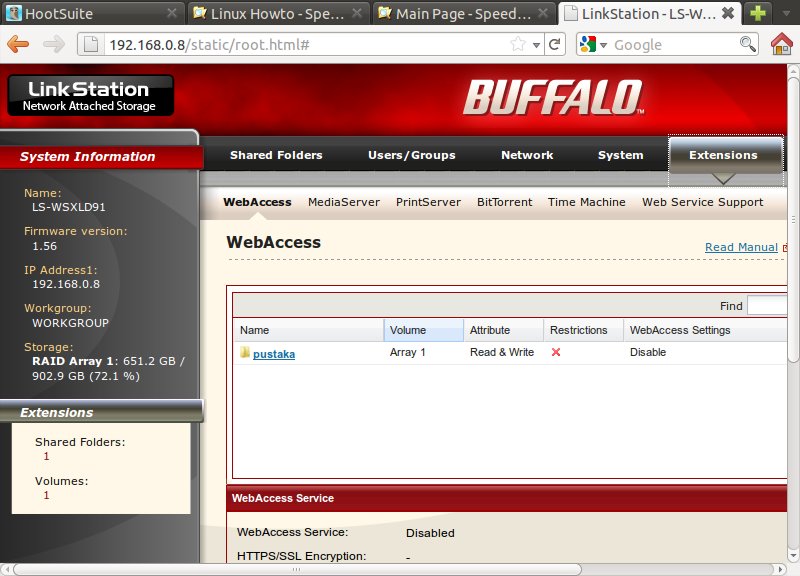Image resolution: width=800 pixels, height=576 pixels.
Task: Click the System Information panel header
Action: [x=101, y=157]
